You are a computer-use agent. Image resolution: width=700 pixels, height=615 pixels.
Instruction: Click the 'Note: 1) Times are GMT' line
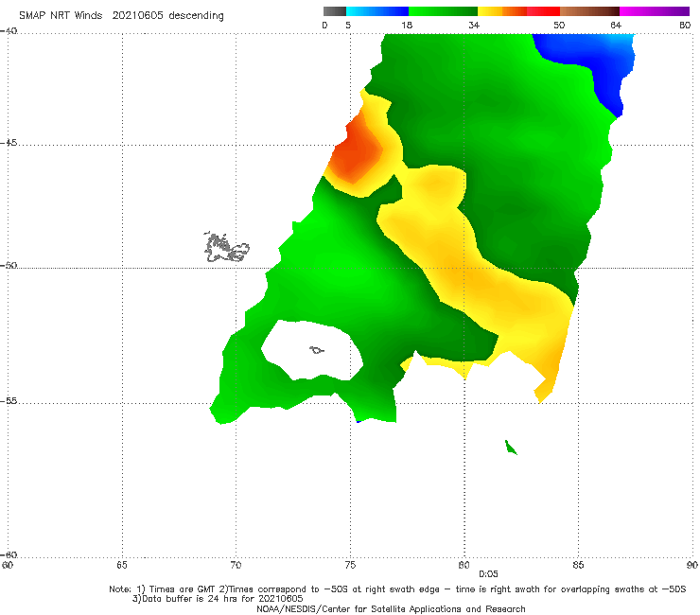tap(397, 589)
